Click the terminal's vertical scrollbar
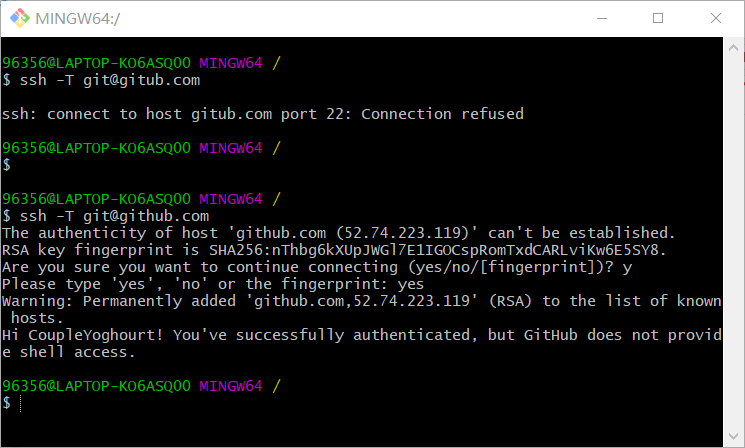 point(735,240)
